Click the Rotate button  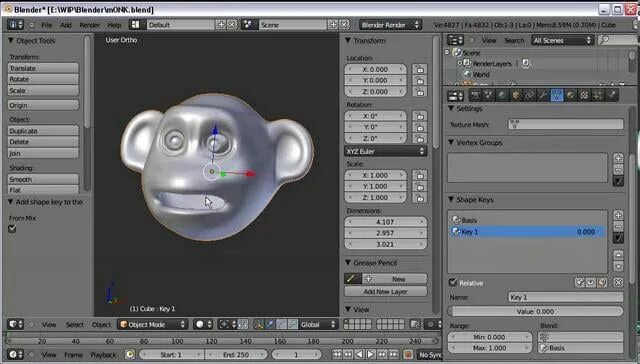click(x=43, y=79)
